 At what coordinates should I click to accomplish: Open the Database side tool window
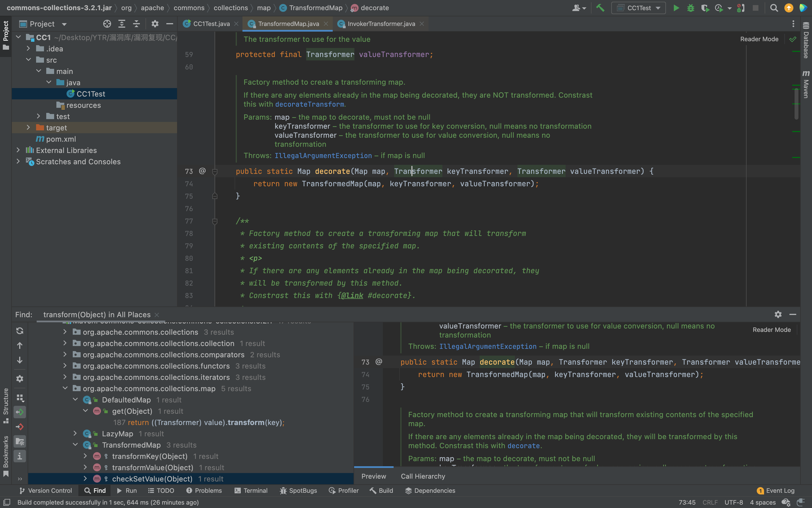click(806, 41)
